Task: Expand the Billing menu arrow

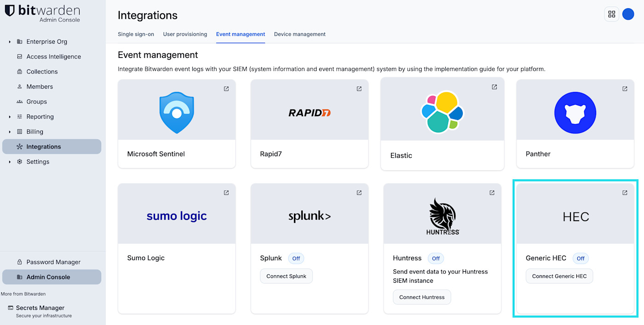Action: point(10,132)
